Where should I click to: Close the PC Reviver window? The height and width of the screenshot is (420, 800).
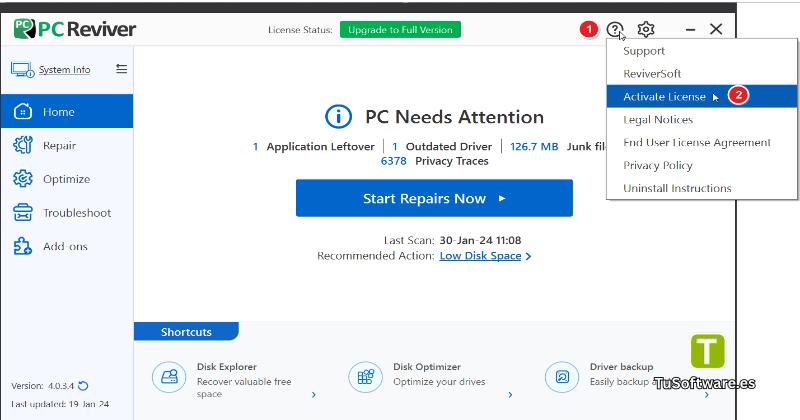tap(716, 29)
